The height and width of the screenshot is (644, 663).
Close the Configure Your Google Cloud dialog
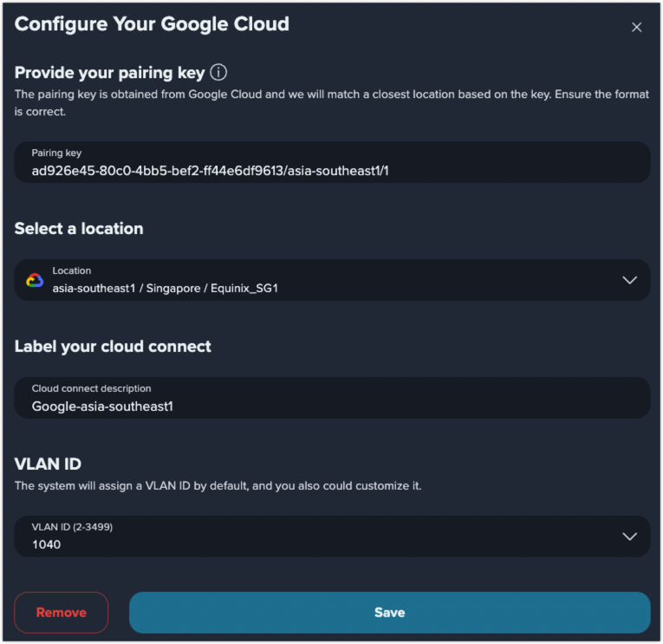[636, 28]
